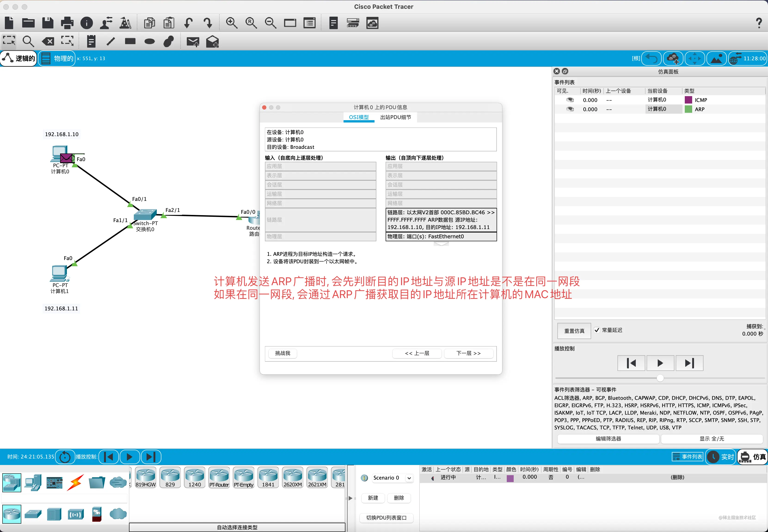768x532 pixels.
Task: Add a complex PDU with open envelope icon
Action: click(x=212, y=41)
